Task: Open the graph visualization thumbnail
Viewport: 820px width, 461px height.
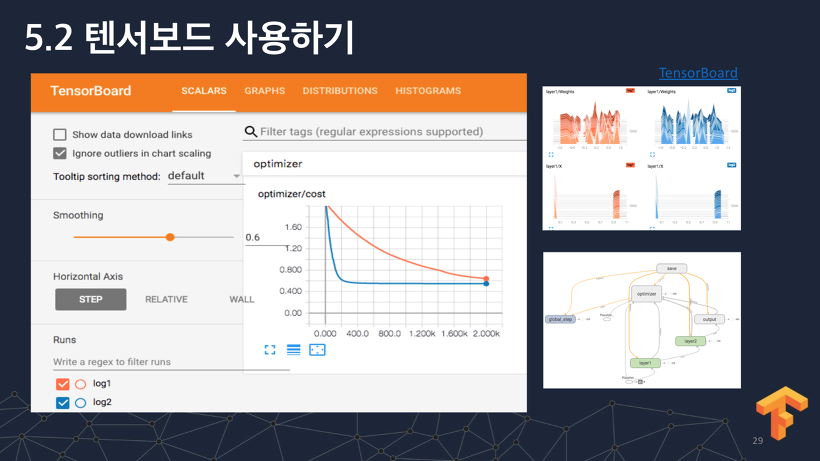Action: point(642,320)
